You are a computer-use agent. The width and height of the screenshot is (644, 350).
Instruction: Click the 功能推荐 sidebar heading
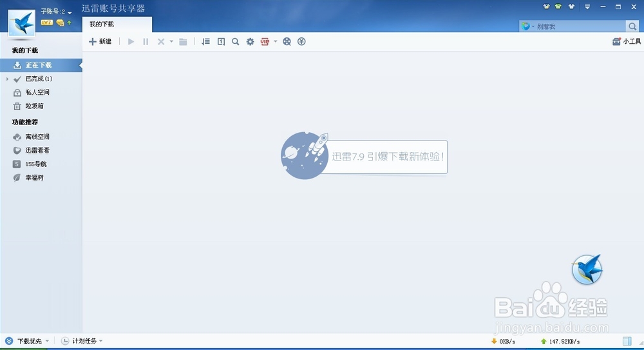click(25, 122)
